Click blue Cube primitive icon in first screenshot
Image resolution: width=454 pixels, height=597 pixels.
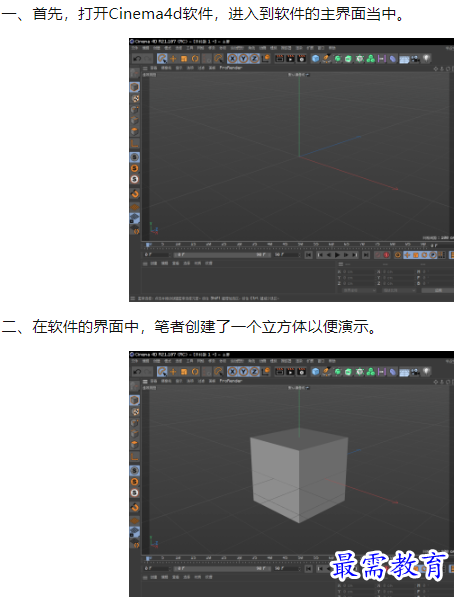pyautogui.click(x=315, y=59)
